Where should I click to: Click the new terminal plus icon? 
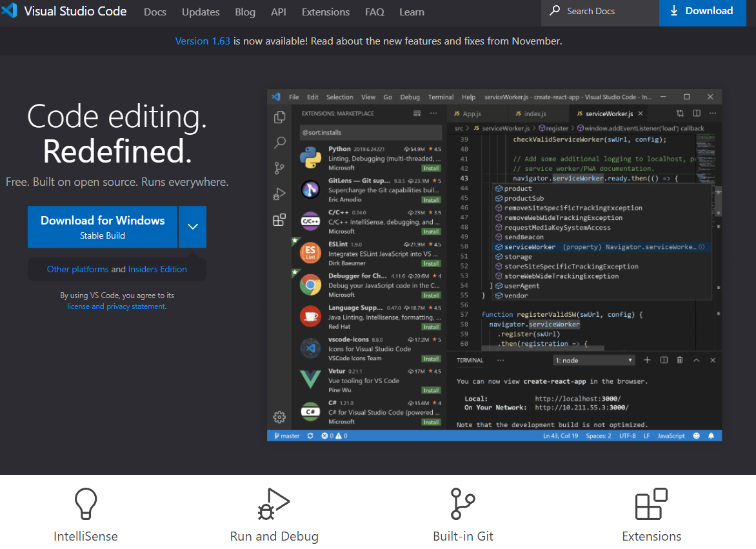[647, 360]
